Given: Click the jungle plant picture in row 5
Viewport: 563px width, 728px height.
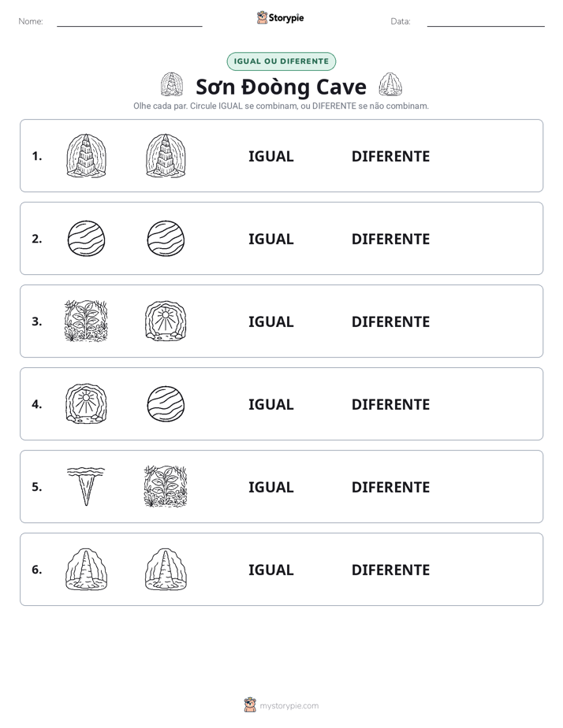Looking at the screenshot, I should (166, 487).
